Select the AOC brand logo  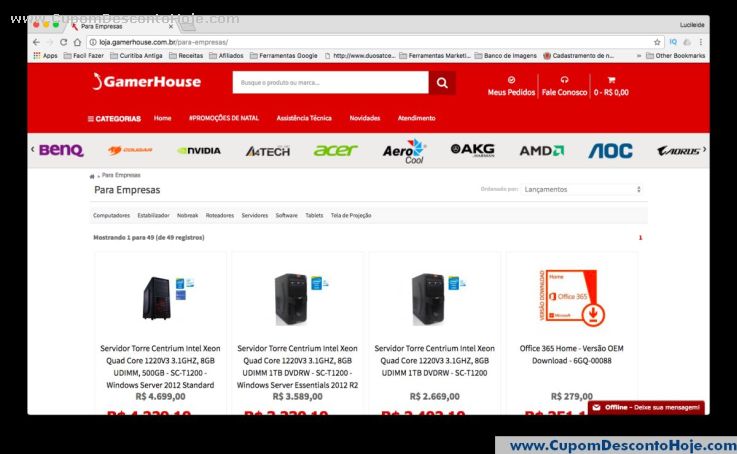pyautogui.click(x=611, y=150)
